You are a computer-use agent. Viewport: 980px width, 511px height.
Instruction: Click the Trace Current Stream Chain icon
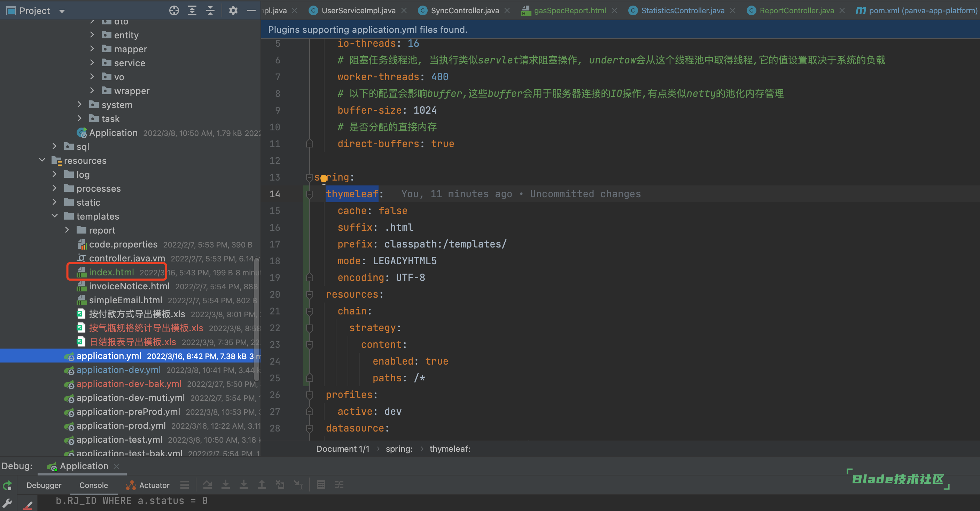coord(339,485)
